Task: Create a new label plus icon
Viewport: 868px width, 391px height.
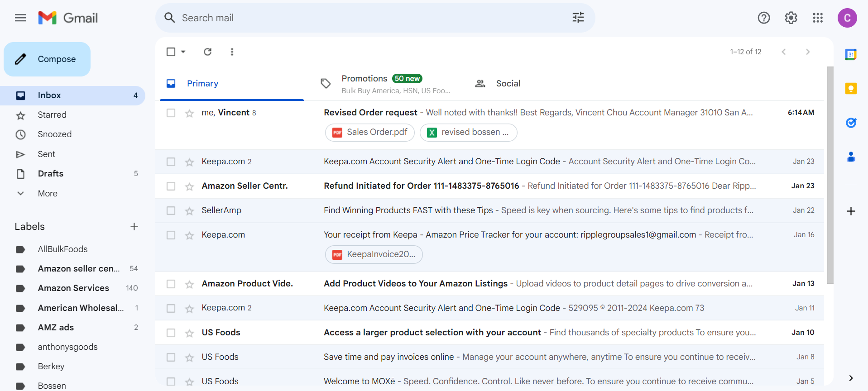Action: [134, 226]
